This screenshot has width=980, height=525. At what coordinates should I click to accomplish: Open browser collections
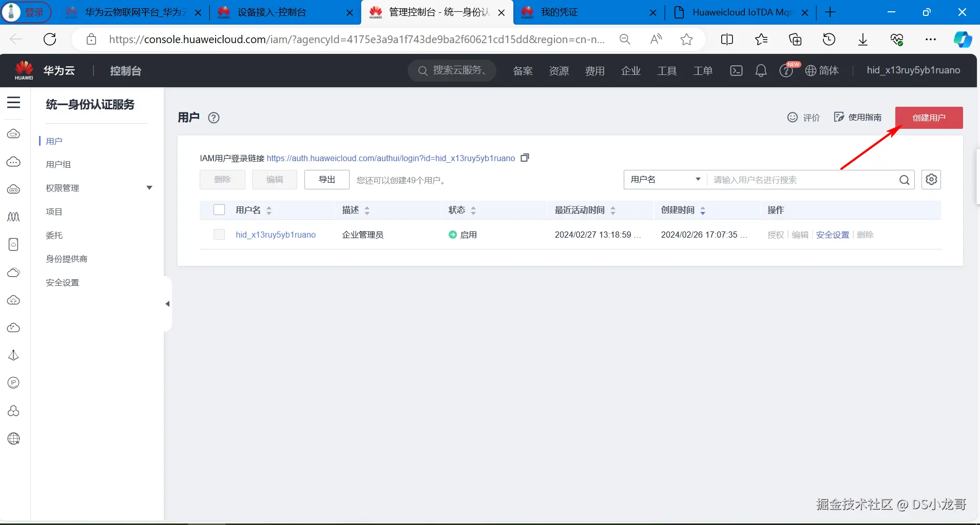795,40
